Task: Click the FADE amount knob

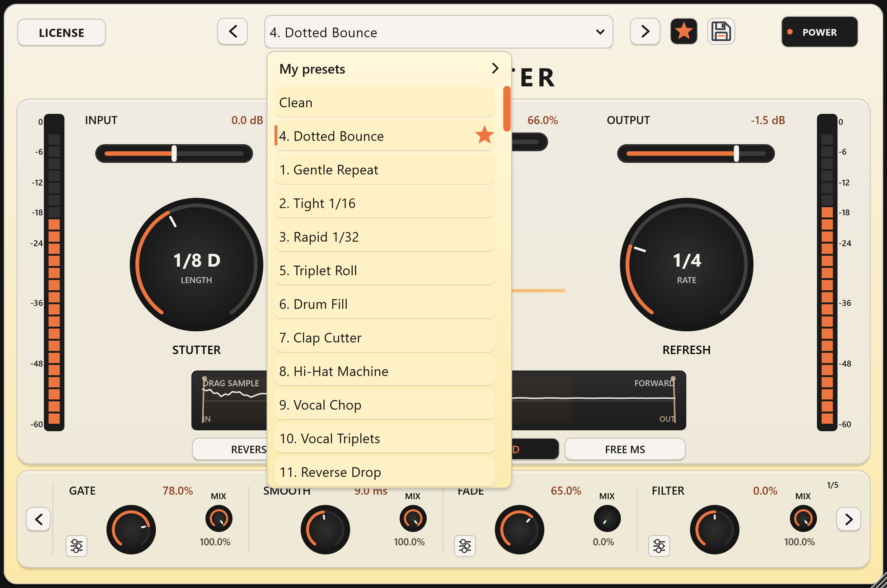Action: (519, 530)
